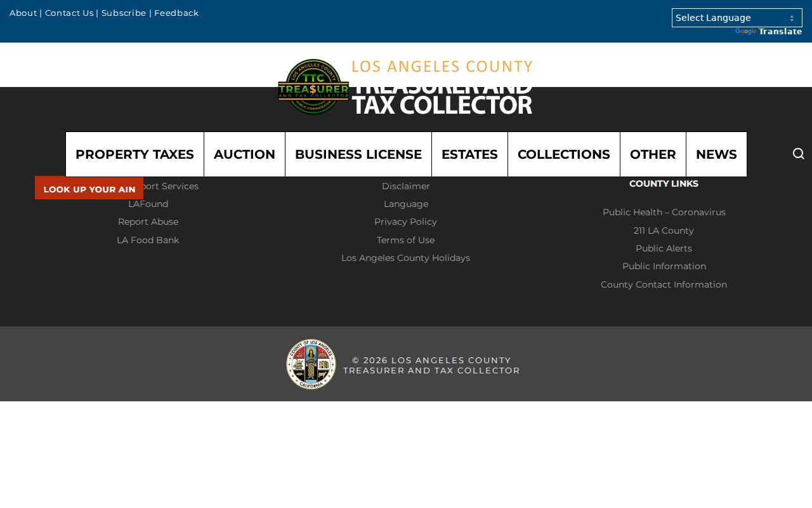
Task: Read the Privacy Policy link
Action: (x=406, y=222)
